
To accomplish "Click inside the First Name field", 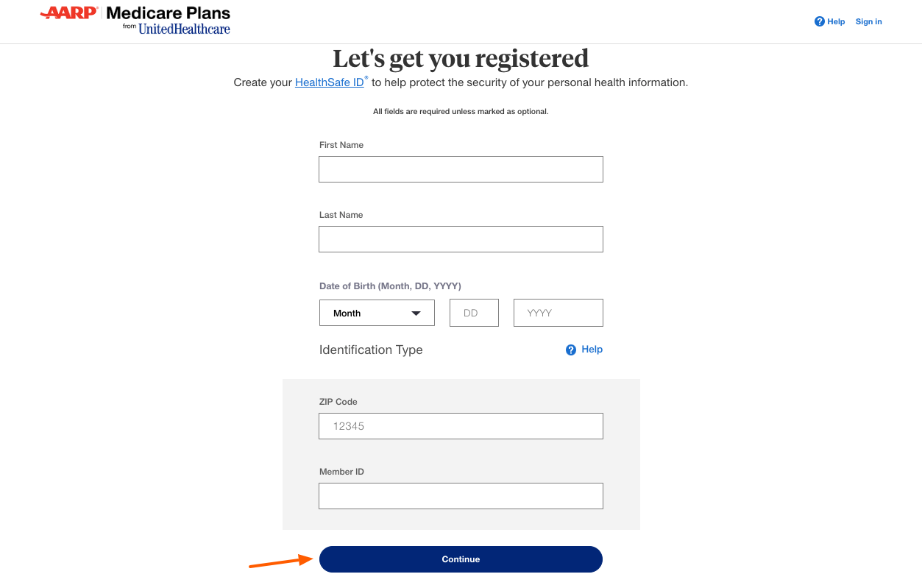I will (461, 169).
